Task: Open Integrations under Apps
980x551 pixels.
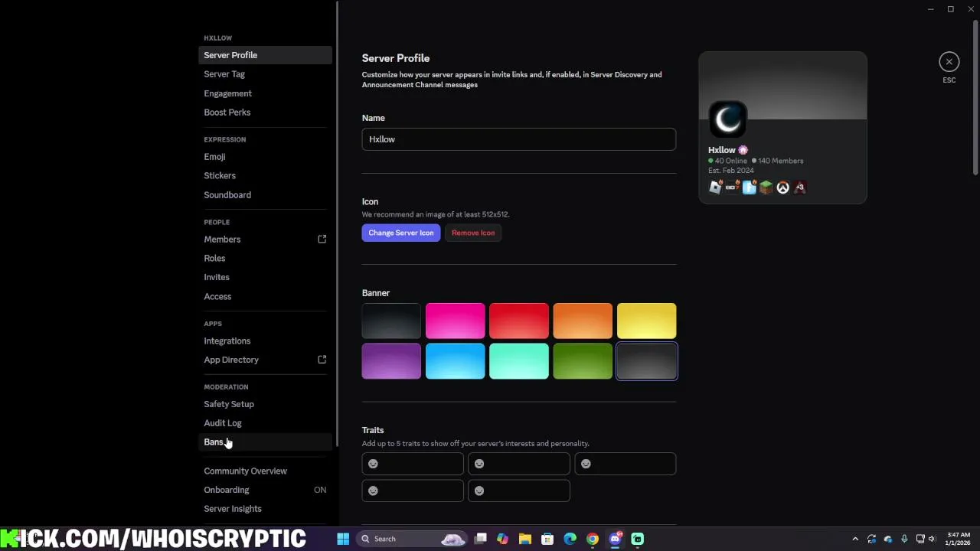Action: coord(265,341)
